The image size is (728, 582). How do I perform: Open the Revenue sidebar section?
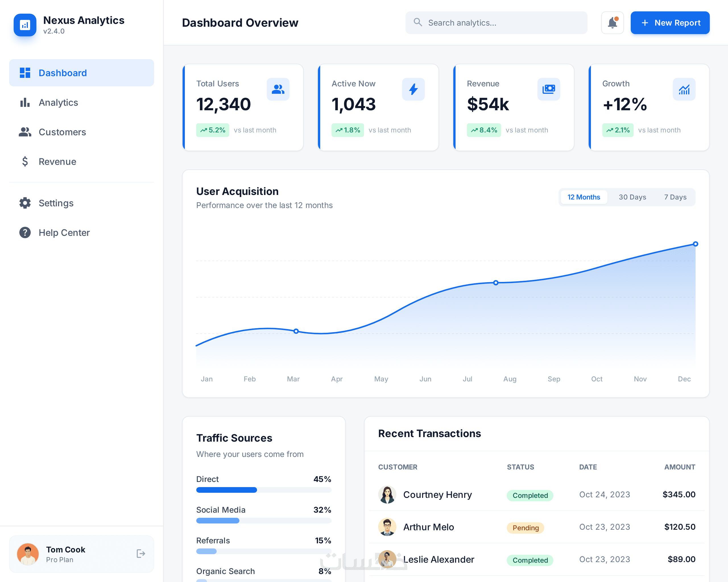57,162
